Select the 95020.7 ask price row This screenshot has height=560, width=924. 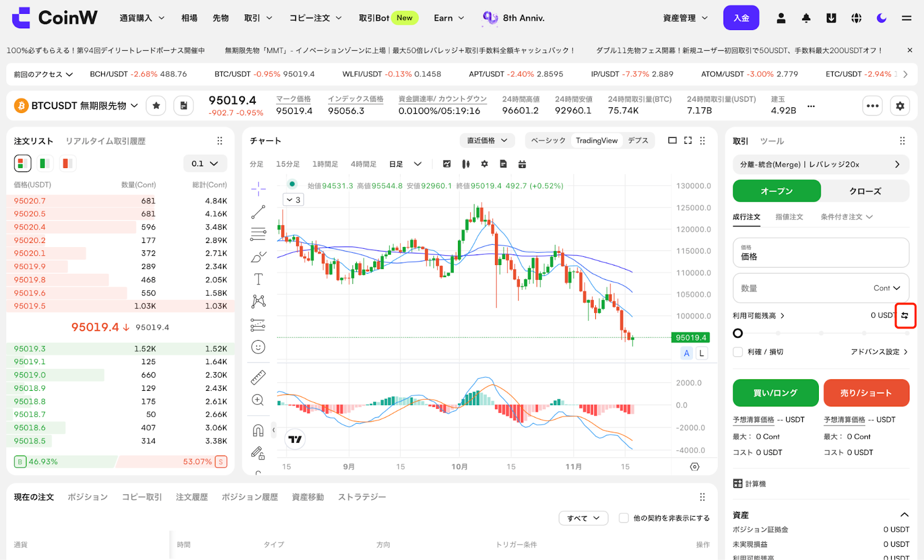pos(120,201)
